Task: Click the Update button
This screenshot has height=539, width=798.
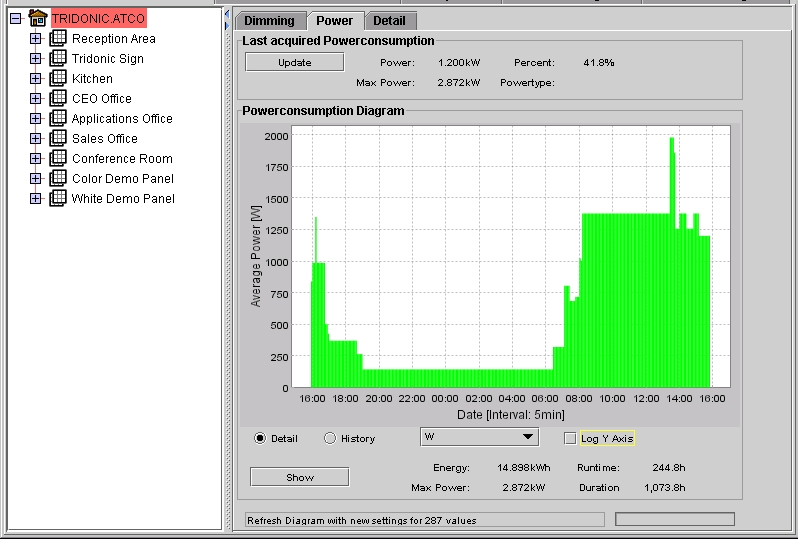Action: coord(295,63)
